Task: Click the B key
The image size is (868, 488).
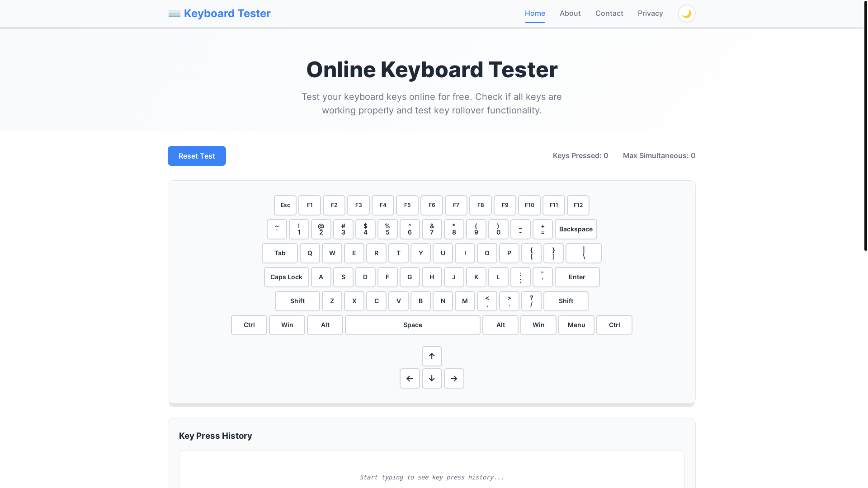Action: pyautogui.click(x=420, y=301)
